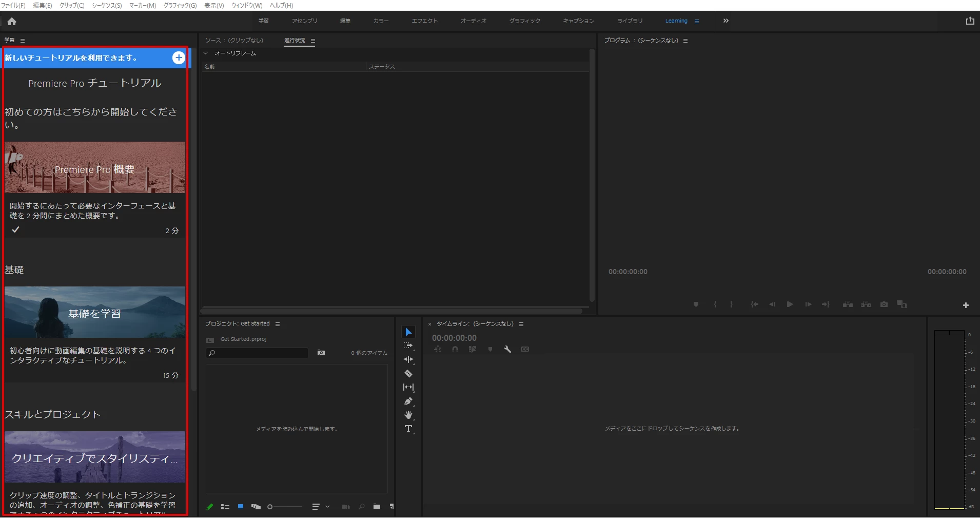Click the Go to Out point button
The height and width of the screenshot is (518, 980).
[826, 304]
